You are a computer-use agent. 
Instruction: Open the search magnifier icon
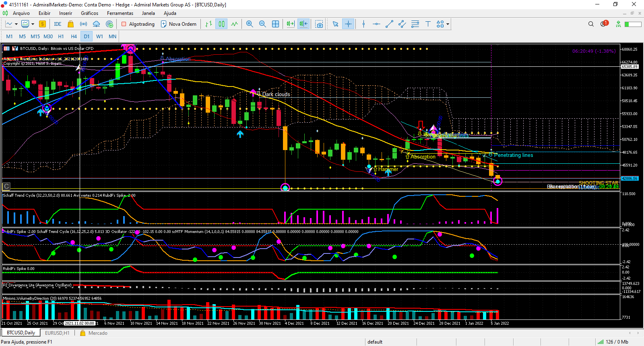click(591, 24)
